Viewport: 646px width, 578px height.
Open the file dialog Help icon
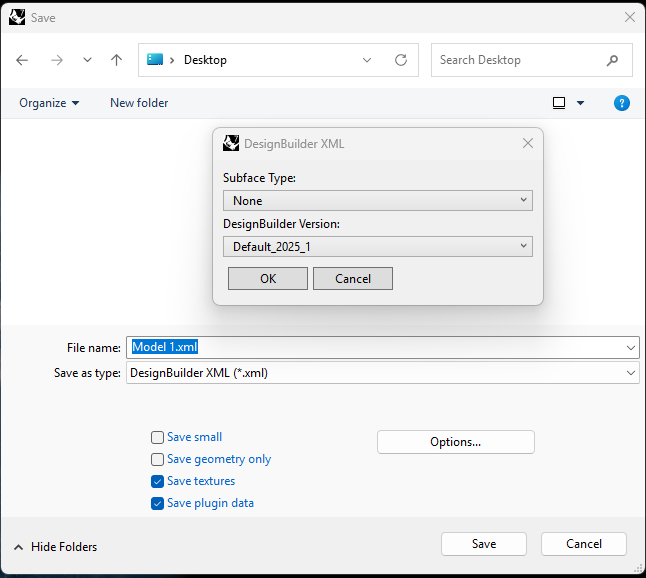click(621, 103)
